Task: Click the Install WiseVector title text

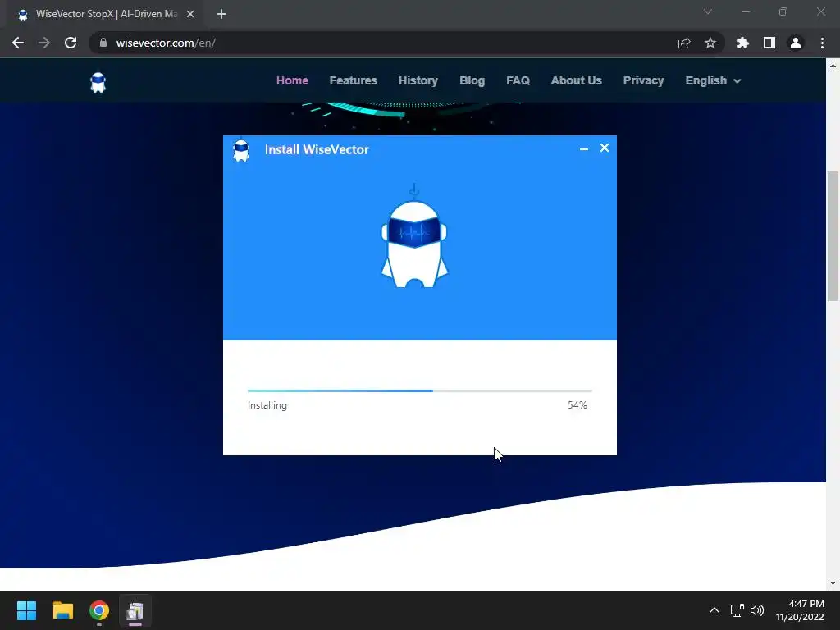Action: click(x=317, y=149)
